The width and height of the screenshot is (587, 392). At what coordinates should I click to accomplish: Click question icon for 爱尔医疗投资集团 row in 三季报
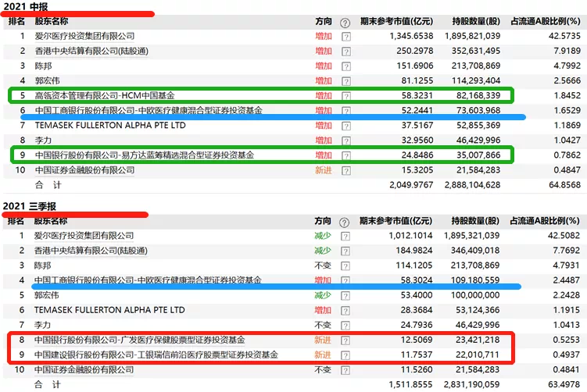pyautogui.click(x=345, y=237)
